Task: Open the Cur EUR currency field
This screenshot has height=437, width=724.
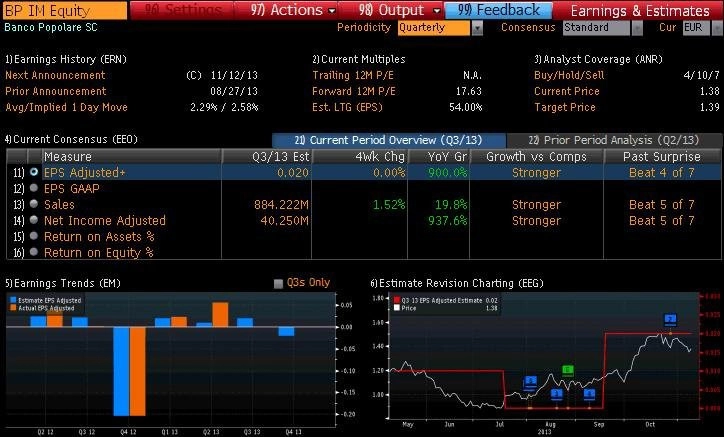Action: click(696, 28)
